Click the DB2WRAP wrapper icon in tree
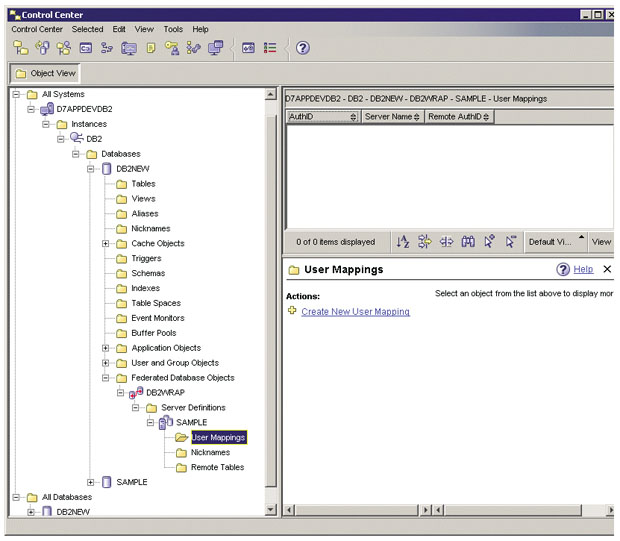This screenshot has height=541, width=620. (x=136, y=393)
